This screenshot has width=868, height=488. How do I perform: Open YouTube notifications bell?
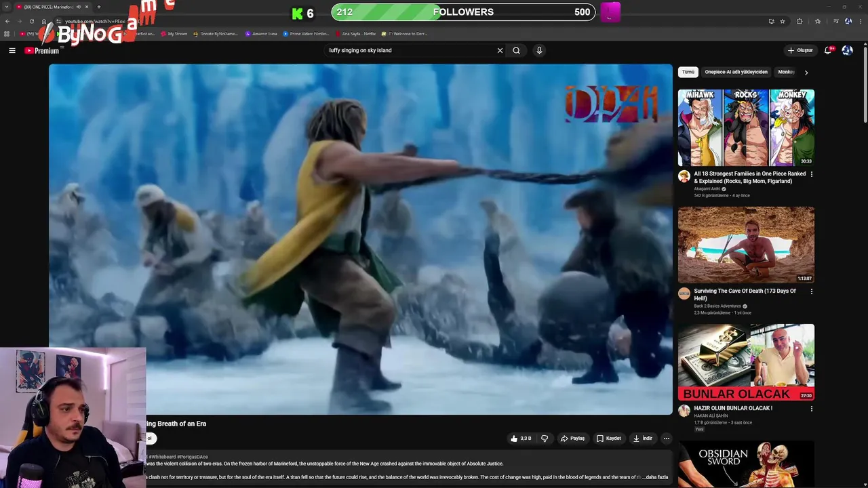point(828,50)
